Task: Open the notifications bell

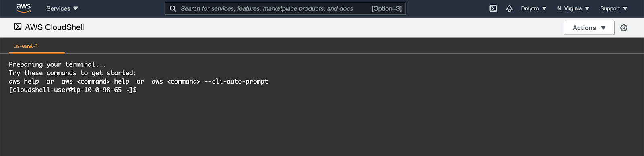Action: pyautogui.click(x=509, y=8)
